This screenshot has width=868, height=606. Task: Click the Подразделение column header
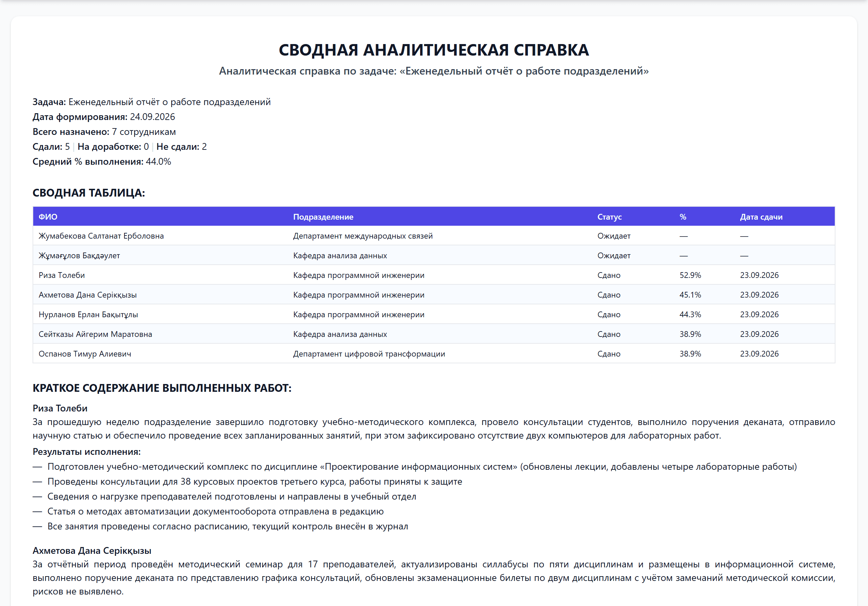323,217
